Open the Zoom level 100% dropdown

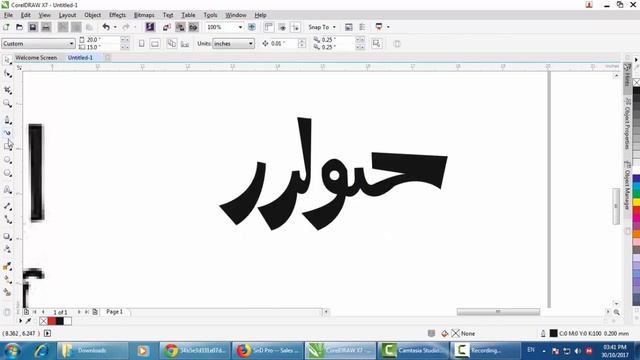(240, 27)
